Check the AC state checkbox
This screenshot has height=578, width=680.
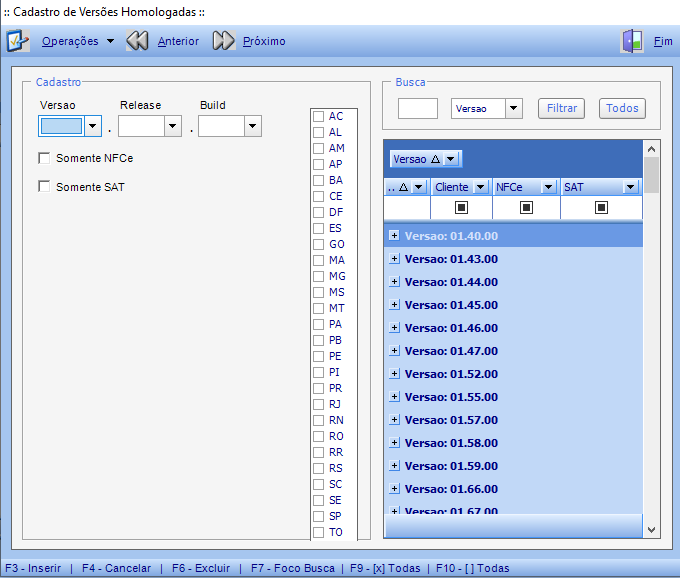(318, 117)
